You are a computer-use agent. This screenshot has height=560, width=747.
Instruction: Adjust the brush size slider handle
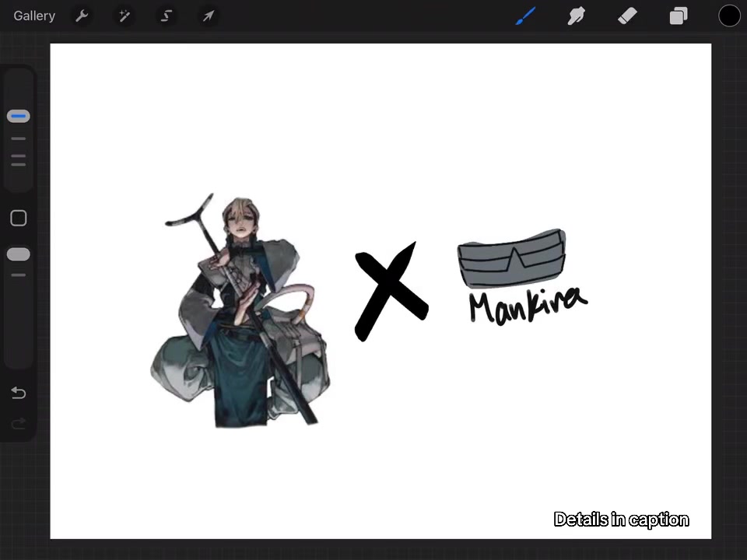(19, 116)
